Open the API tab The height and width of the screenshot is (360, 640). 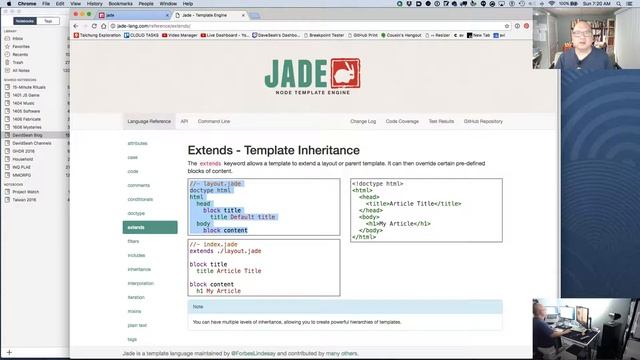click(x=184, y=122)
